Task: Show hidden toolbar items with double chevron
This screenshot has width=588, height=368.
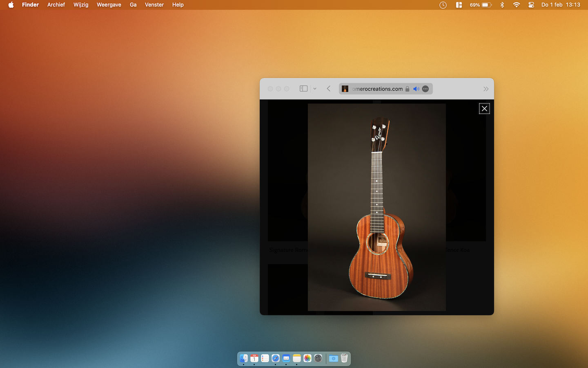Action: (486, 89)
